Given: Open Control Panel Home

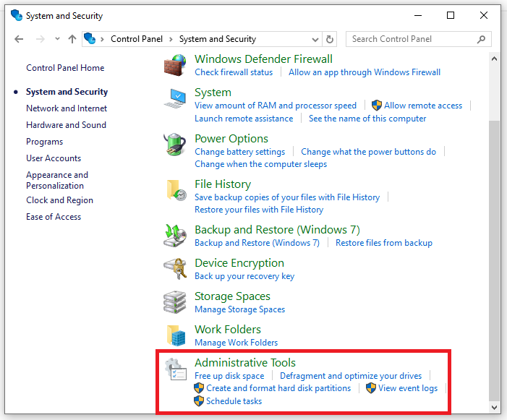Looking at the screenshot, I should (65, 68).
